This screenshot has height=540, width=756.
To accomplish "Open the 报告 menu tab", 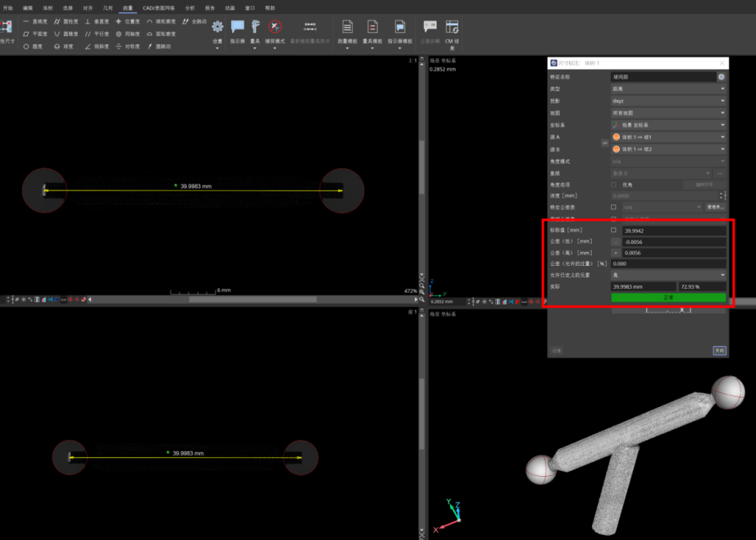I will click(210, 8).
